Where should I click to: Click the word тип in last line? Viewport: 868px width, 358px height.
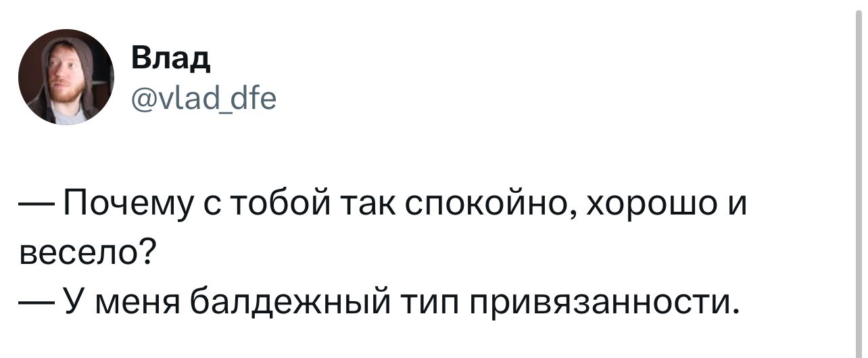[431, 301]
